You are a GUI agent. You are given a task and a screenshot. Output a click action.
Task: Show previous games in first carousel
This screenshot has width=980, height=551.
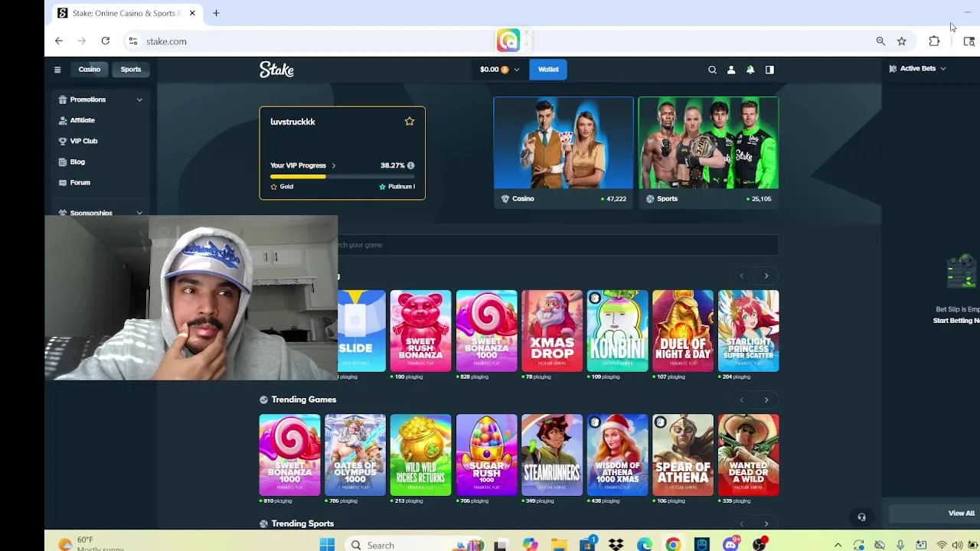click(741, 275)
